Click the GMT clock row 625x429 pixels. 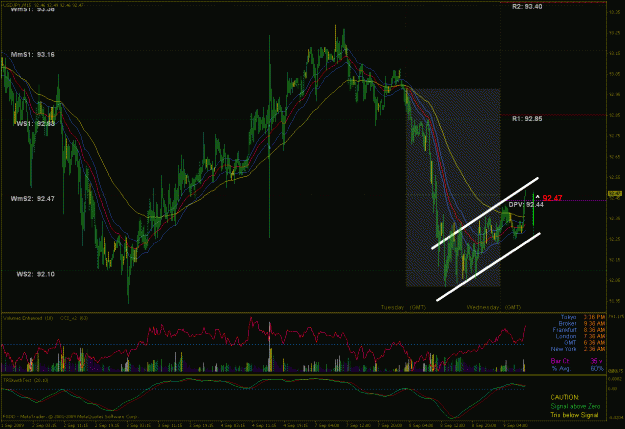point(584,342)
